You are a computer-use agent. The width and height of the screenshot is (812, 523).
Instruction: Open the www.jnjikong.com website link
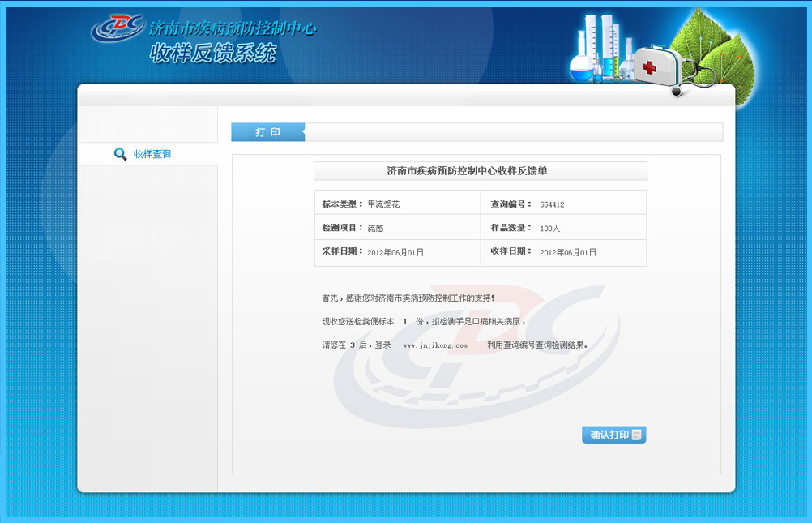point(435,345)
